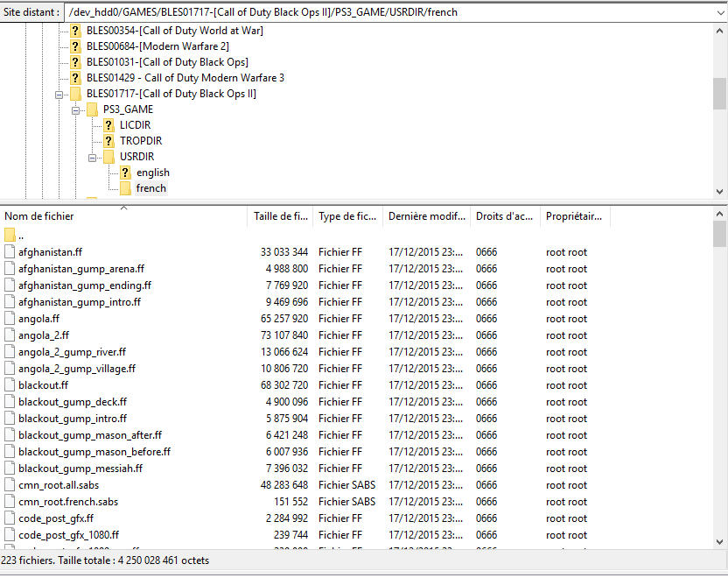Click the BLES01429 Modern Warfare 3 folder icon
The image size is (728, 578).
coord(75,78)
